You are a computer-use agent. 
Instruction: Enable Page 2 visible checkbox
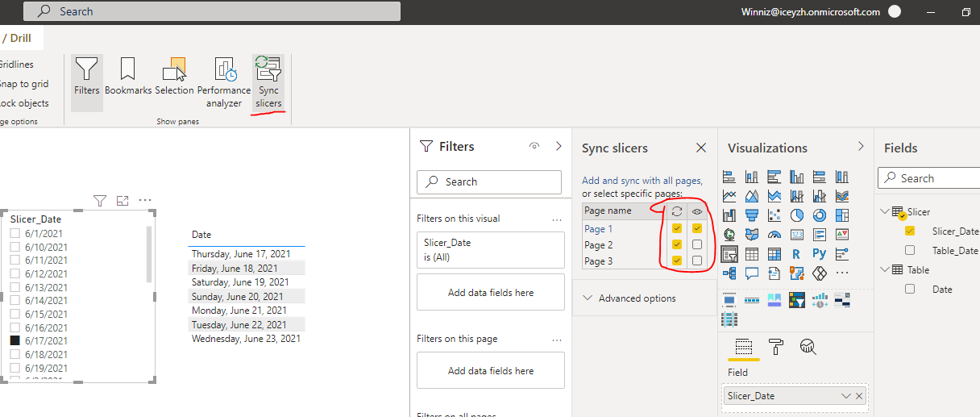coord(697,244)
